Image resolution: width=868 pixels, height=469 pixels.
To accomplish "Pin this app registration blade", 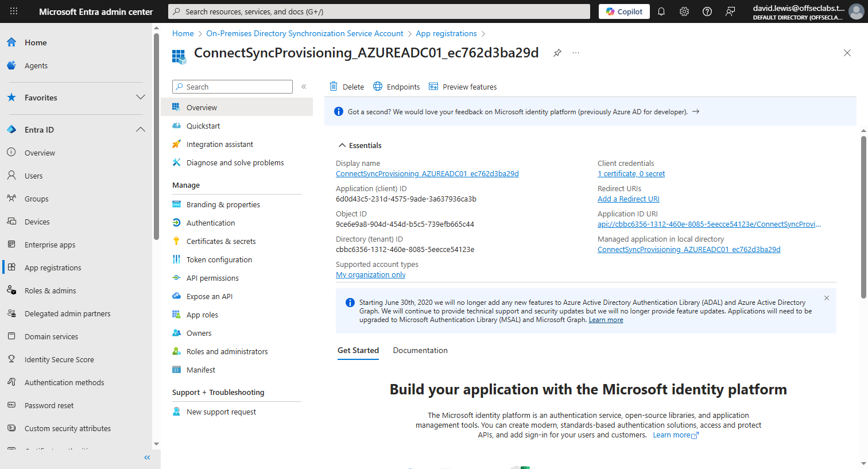I will (x=557, y=53).
